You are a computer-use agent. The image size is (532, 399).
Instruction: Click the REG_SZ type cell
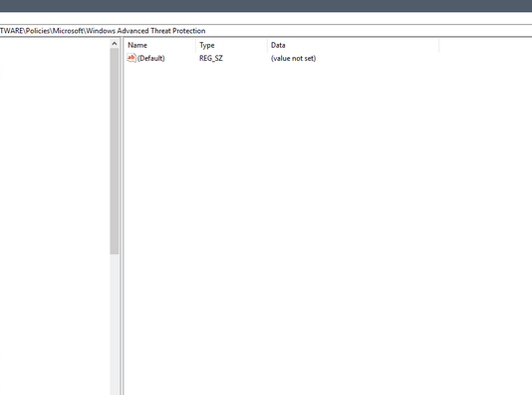pyautogui.click(x=211, y=58)
